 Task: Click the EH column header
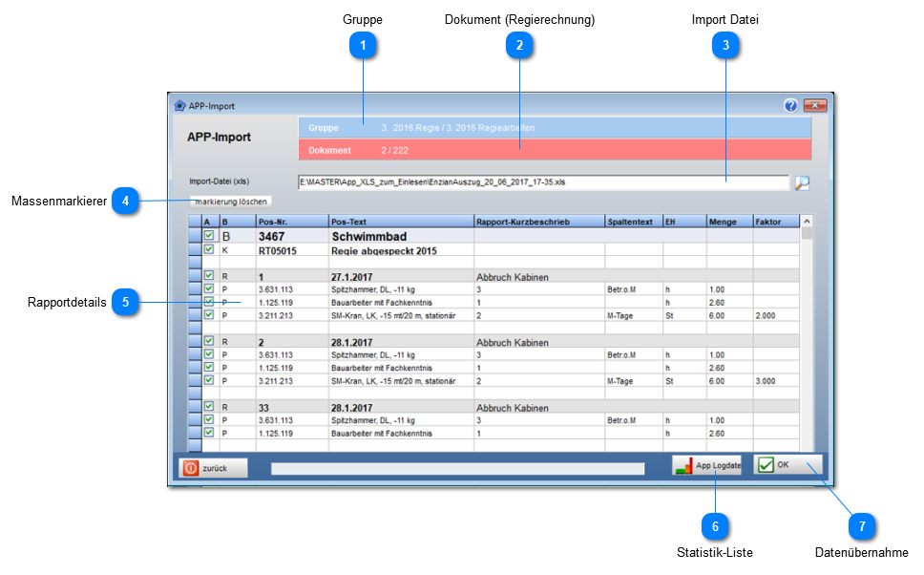tap(684, 222)
